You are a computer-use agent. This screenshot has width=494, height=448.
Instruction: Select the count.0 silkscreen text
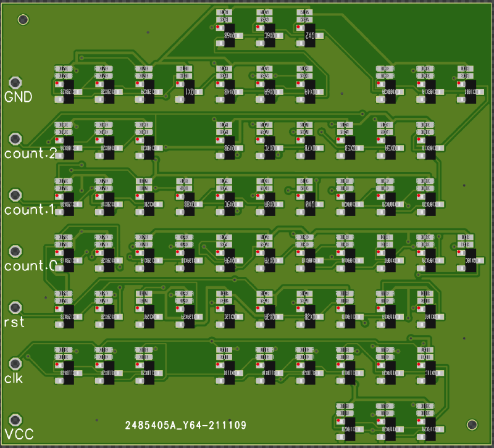click(30, 266)
